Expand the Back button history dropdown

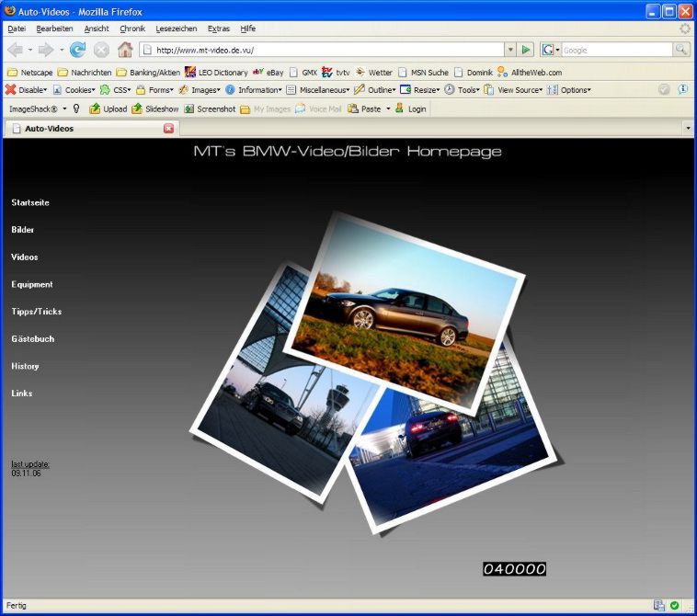[30, 50]
